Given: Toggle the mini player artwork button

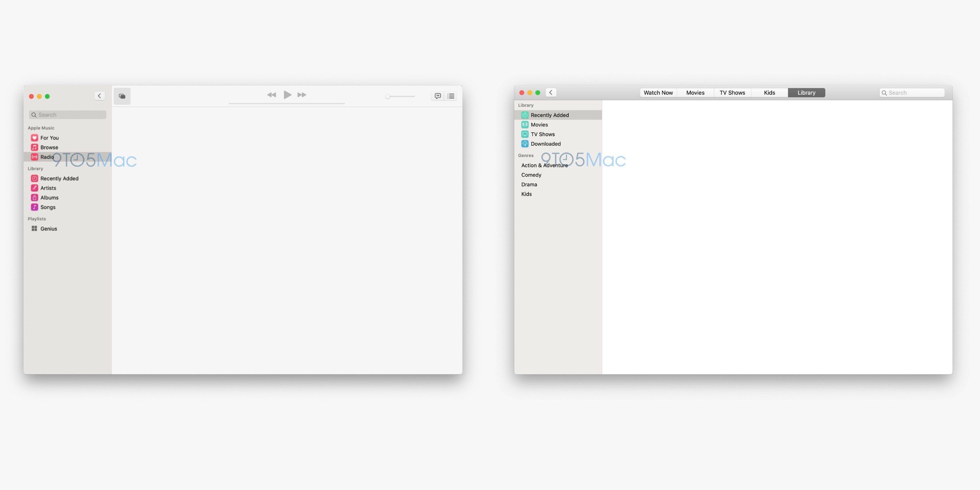Looking at the screenshot, I should pyautogui.click(x=122, y=96).
